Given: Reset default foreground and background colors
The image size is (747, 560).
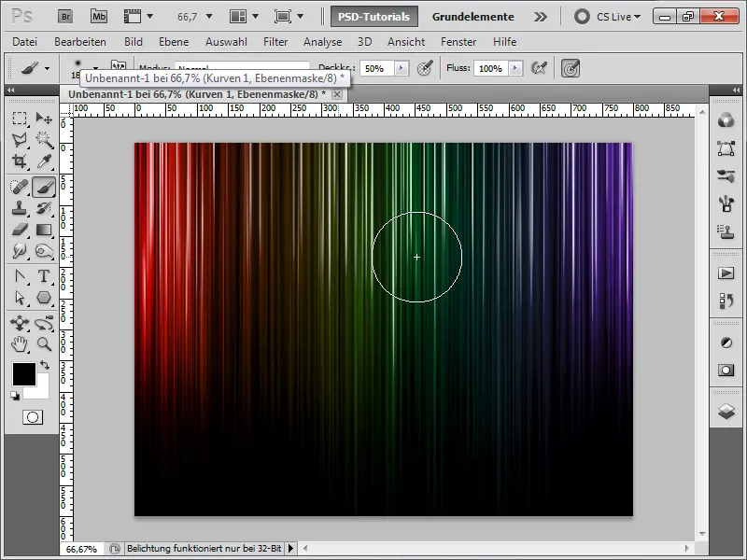Looking at the screenshot, I should pos(15,396).
